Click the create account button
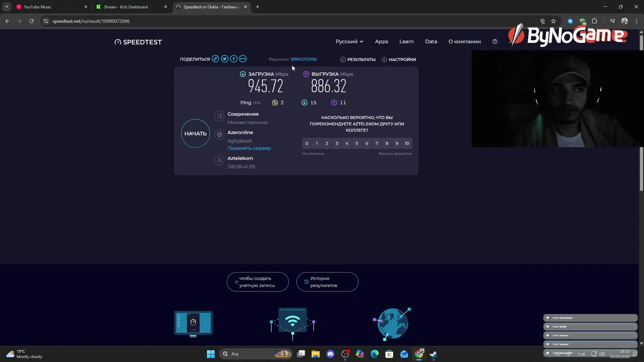This screenshot has width=644, height=362. [258, 282]
